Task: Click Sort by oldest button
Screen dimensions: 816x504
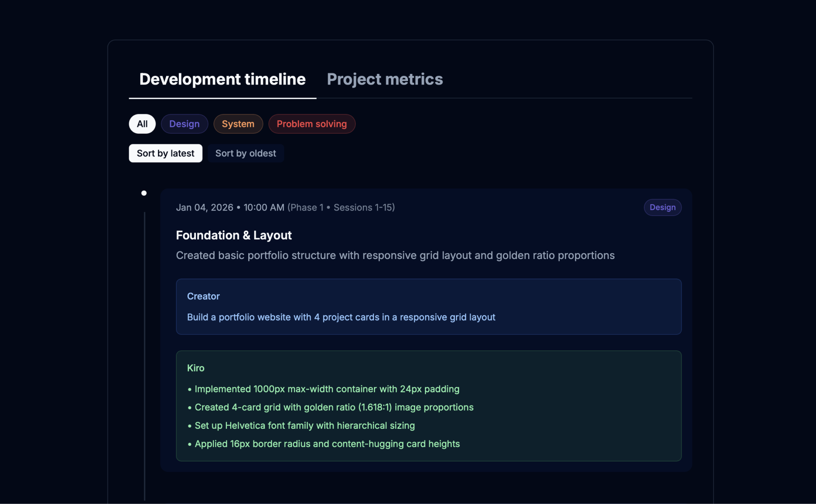Action: (x=245, y=153)
